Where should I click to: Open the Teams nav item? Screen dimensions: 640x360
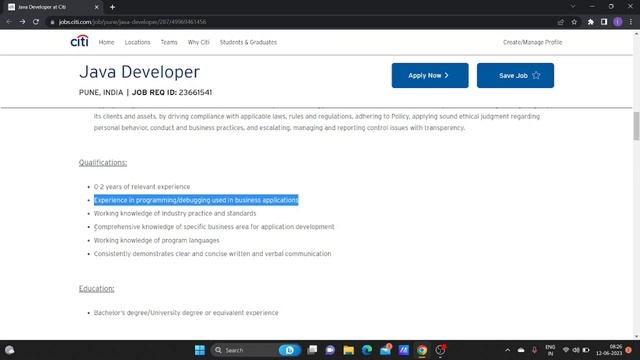click(169, 42)
